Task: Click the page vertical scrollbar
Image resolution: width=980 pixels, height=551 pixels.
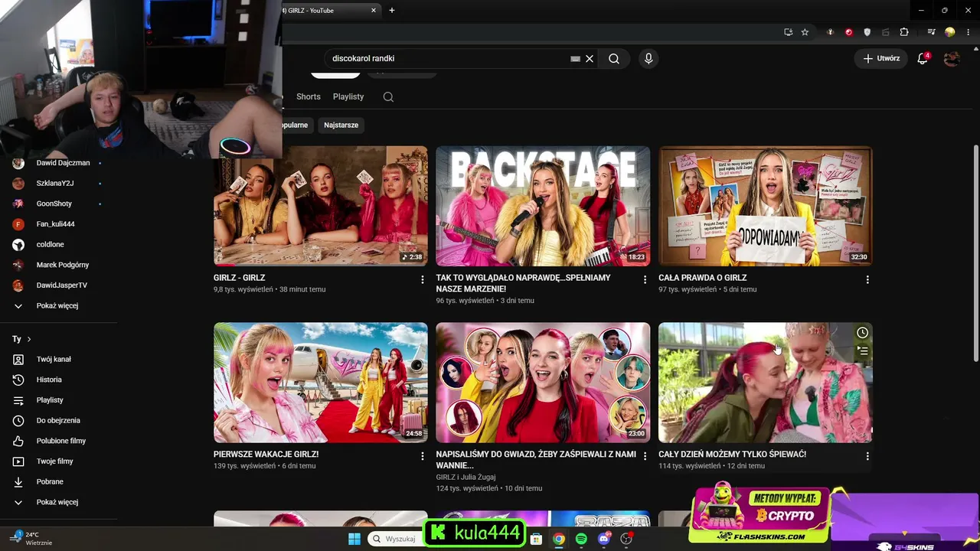Action: (975, 253)
